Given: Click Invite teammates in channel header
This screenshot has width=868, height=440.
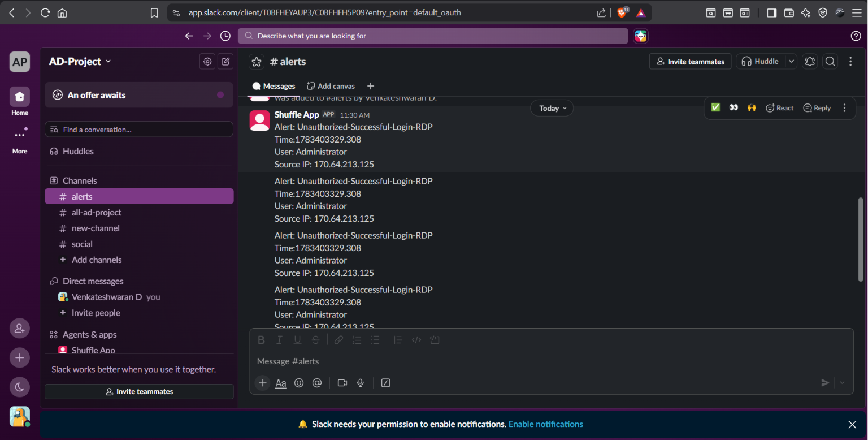Looking at the screenshot, I should 690,61.
